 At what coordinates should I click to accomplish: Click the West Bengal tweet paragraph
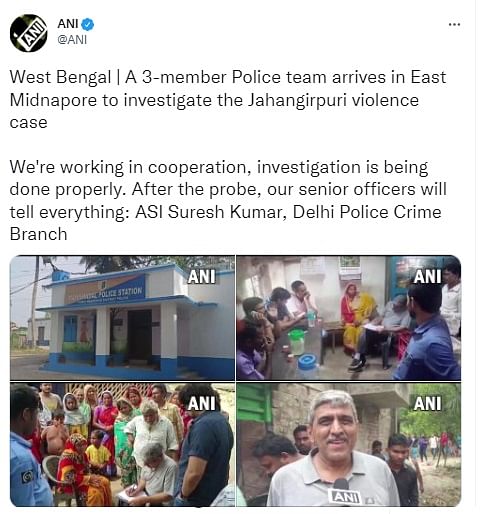point(228,100)
